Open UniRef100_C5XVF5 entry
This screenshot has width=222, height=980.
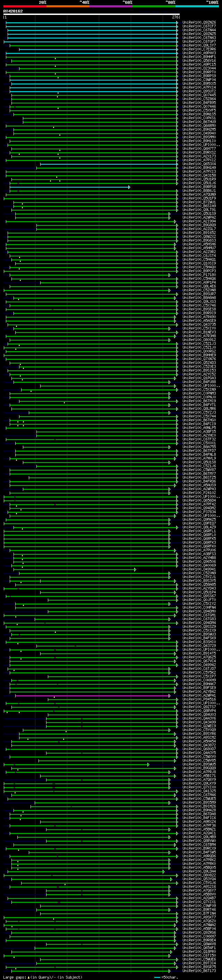pos(199,110)
